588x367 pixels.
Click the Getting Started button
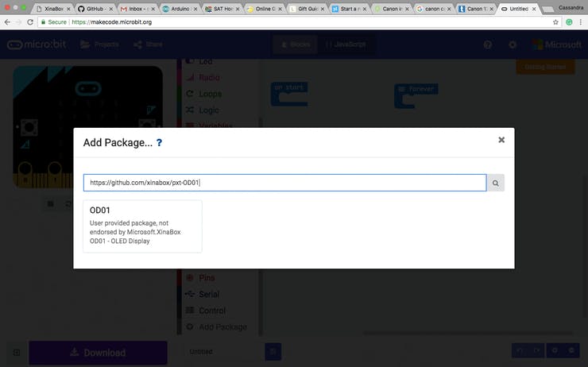[545, 67]
